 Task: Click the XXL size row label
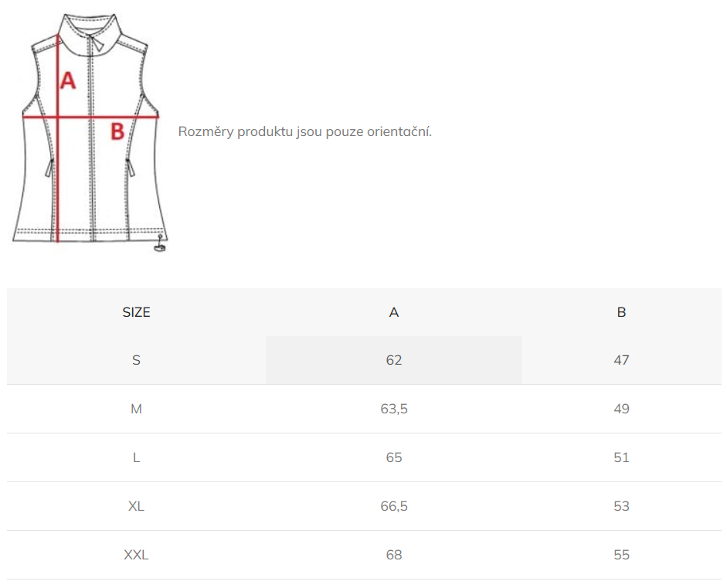point(136,555)
